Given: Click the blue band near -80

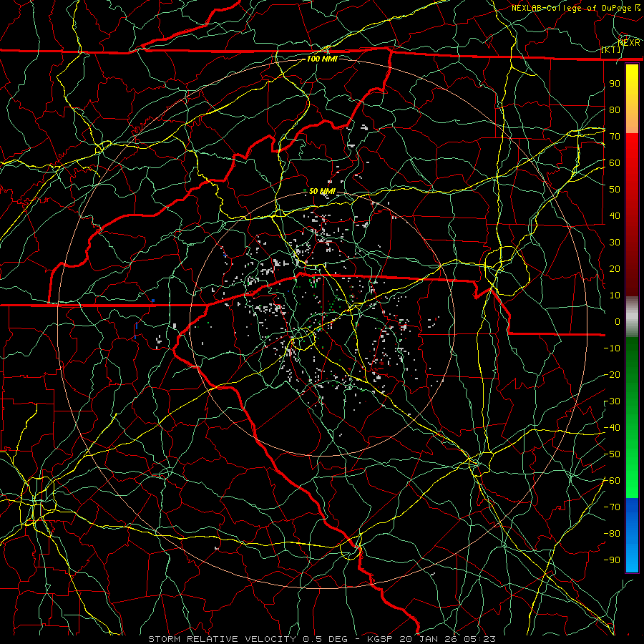Looking at the screenshot, I should [632, 534].
